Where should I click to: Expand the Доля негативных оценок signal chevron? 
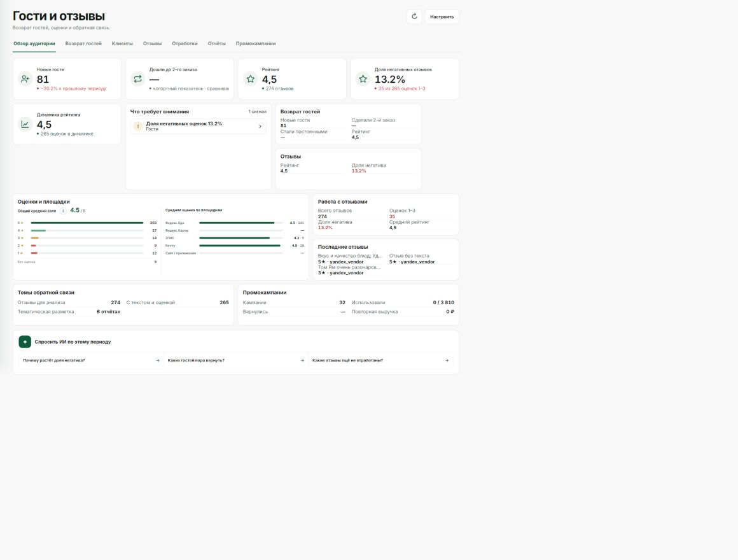260,126
